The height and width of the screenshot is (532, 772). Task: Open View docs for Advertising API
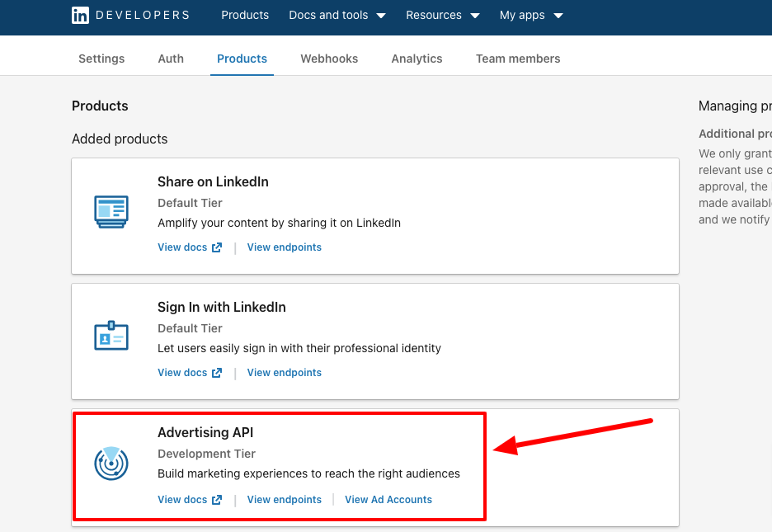coord(182,500)
